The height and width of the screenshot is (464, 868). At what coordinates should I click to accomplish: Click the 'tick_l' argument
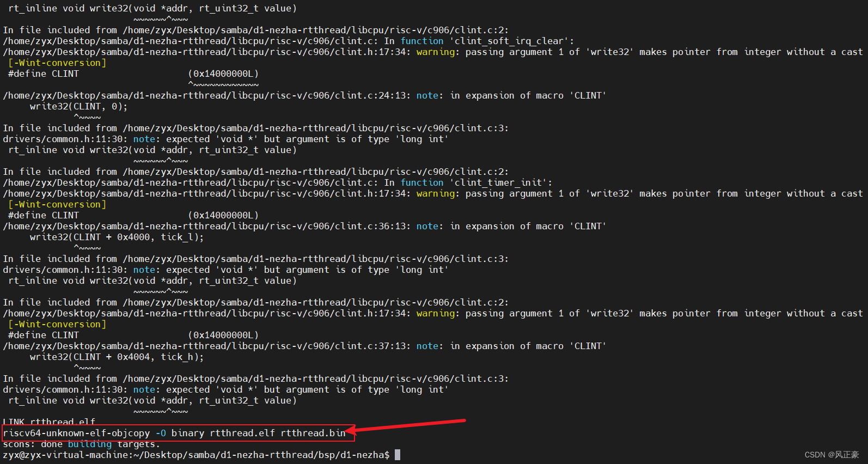pos(177,237)
